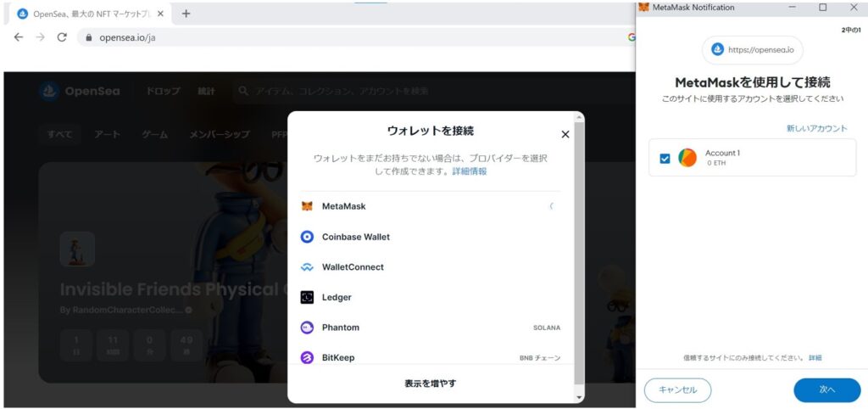Open the ドロップ menu on OpenSea
The image size is (868, 409).
163,92
